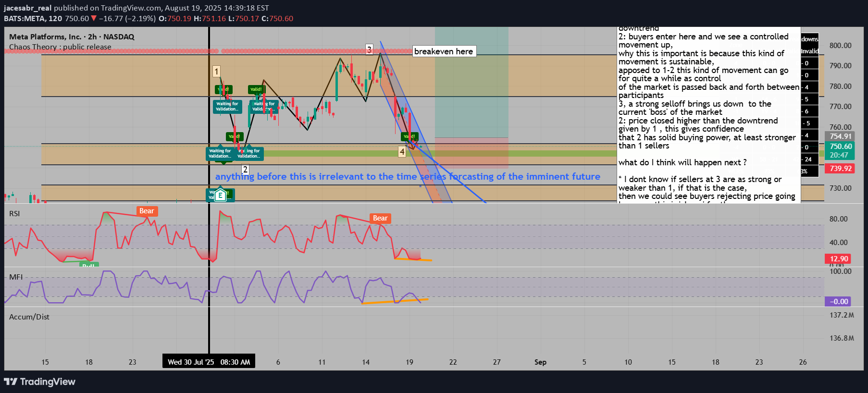The width and height of the screenshot is (868, 393).
Task: Click the '27' date on the time axis
Action: 497,362
